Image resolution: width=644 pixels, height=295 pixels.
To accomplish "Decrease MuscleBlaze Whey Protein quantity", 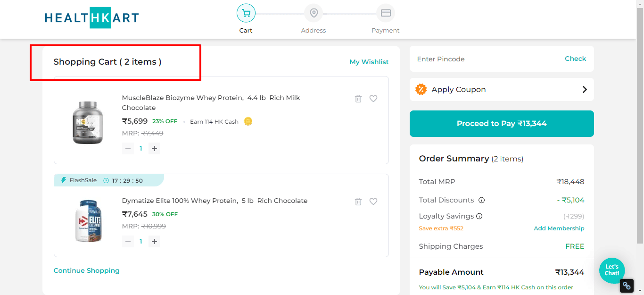I will [x=128, y=149].
